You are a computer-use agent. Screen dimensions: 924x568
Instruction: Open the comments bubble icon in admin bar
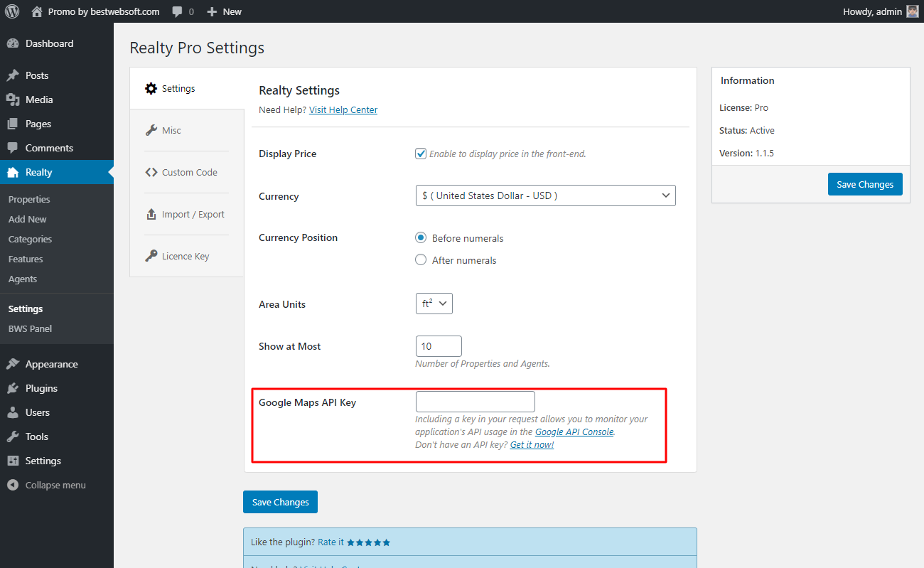pyautogui.click(x=178, y=12)
